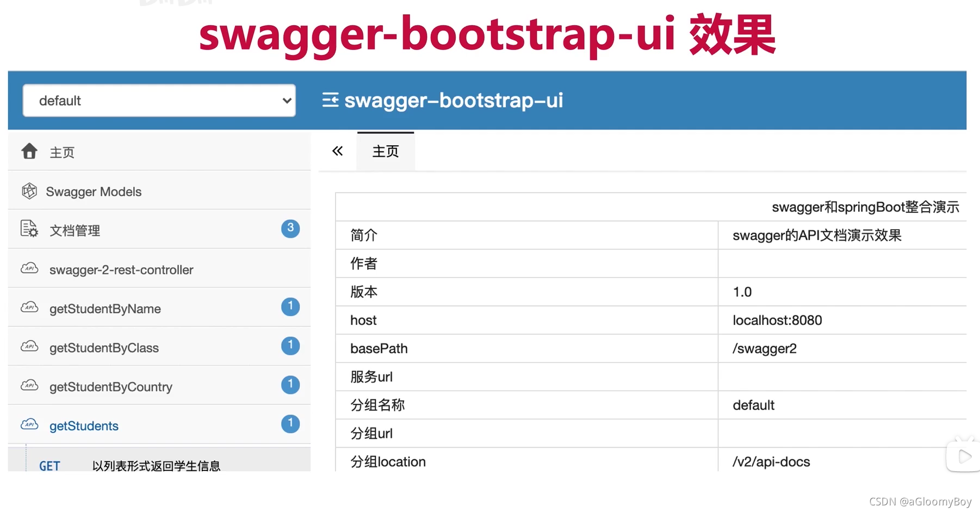Click the API cloud icon for getStudentByName
The height and width of the screenshot is (513, 980).
[29, 307]
